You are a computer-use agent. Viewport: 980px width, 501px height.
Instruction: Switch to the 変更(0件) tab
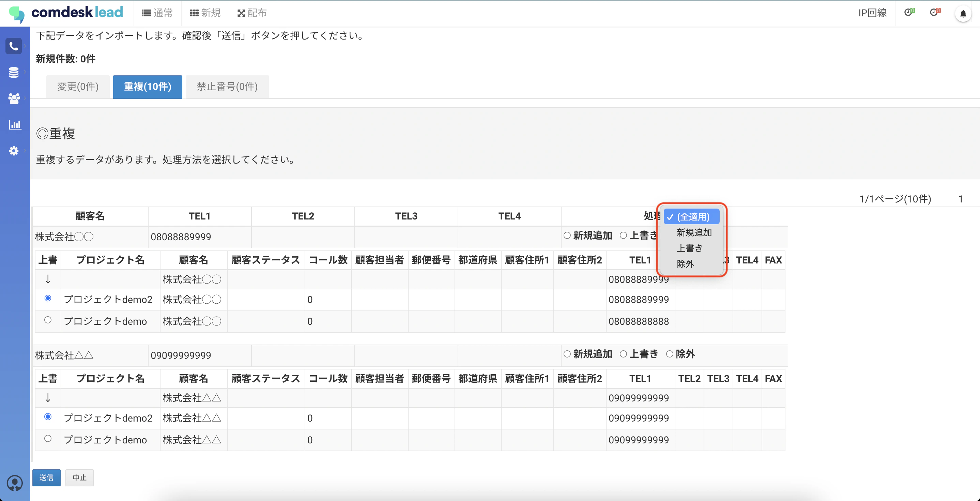pyautogui.click(x=78, y=87)
